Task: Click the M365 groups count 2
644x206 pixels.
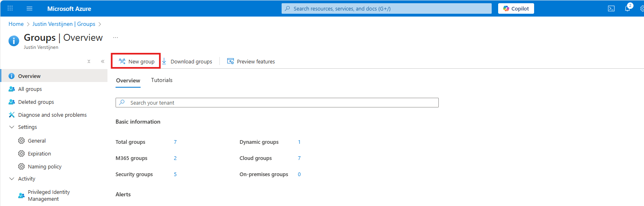Action: pos(175,158)
